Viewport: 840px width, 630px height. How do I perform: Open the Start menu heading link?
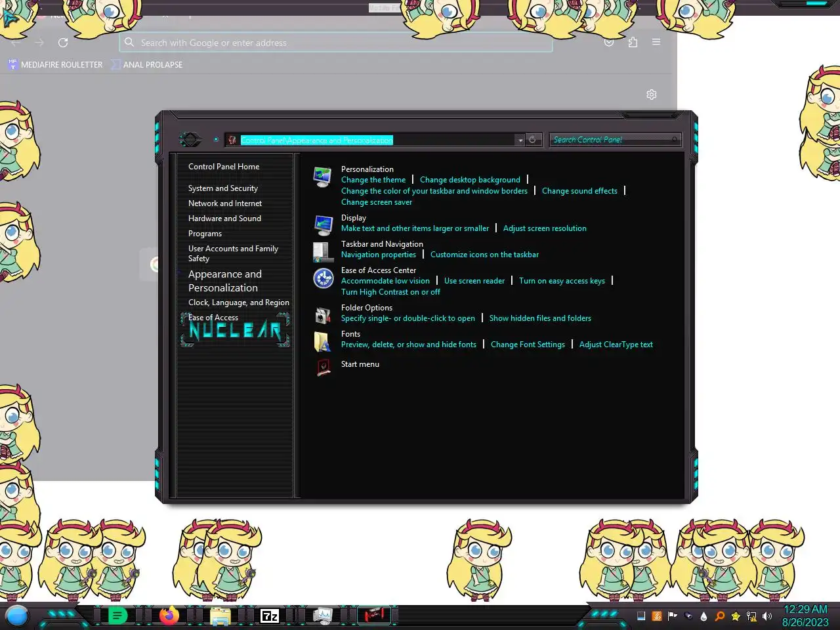pyautogui.click(x=360, y=364)
